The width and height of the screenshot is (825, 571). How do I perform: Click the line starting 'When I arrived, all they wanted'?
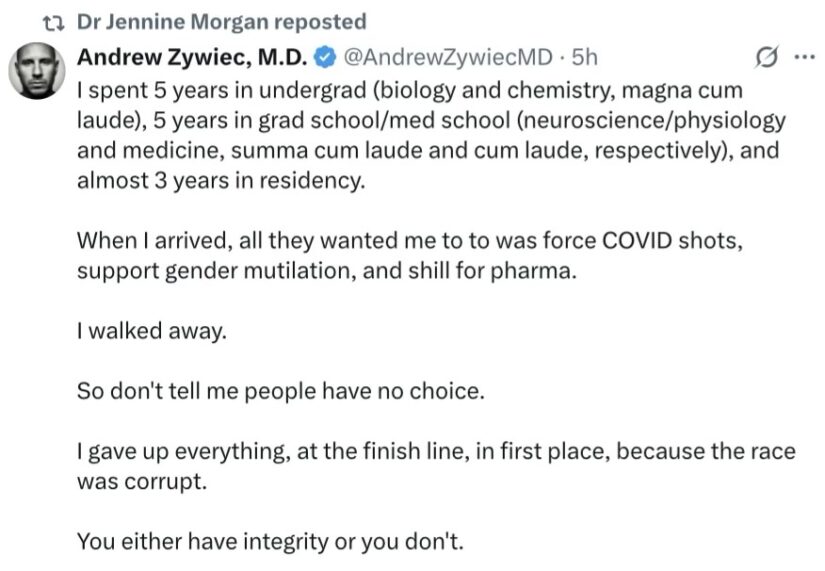[410, 241]
